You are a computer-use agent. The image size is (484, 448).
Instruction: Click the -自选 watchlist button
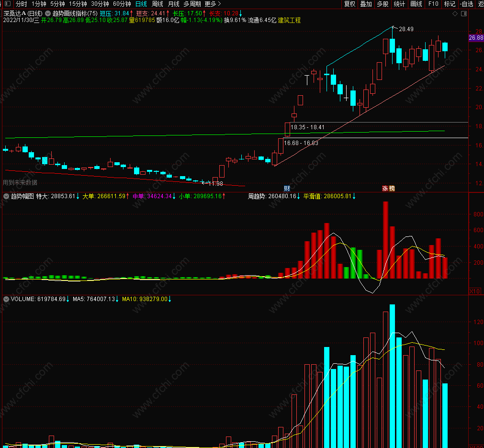[467, 4]
